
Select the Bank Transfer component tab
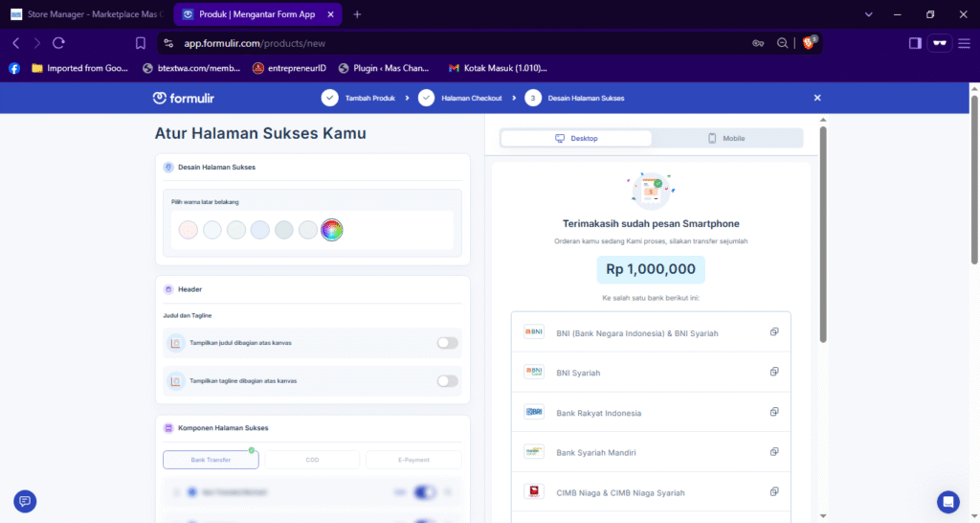[x=211, y=460]
